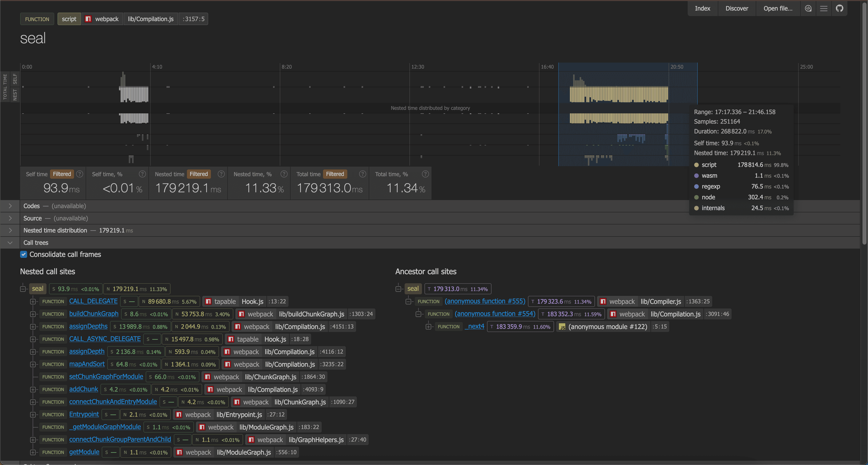Open the hamburger menu icon
868x465 pixels.
[x=824, y=9]
